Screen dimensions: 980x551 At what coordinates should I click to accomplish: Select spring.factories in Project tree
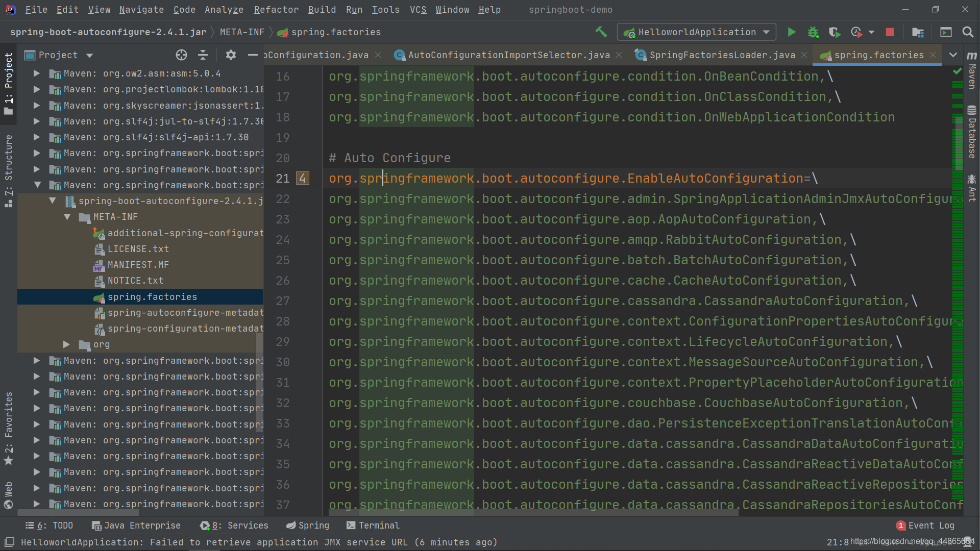coord(140,297)
